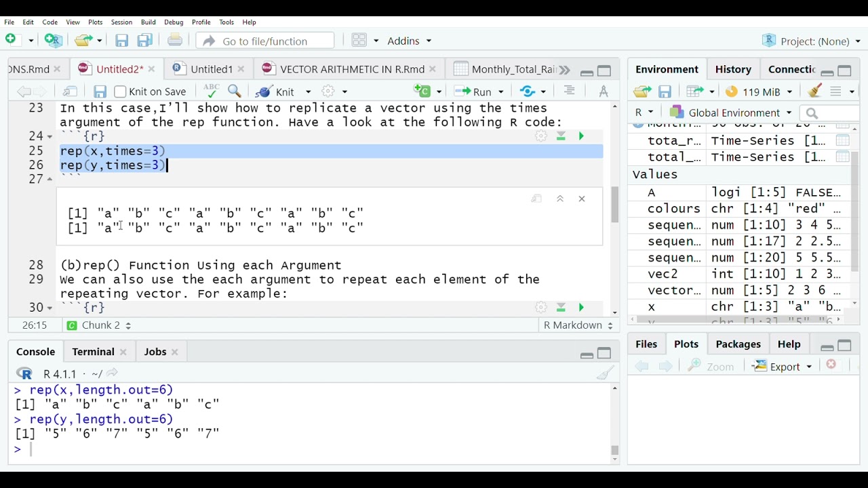Toggle Knit on Save checkbox
Screen dimensions: 868x488
pos(120,91)
